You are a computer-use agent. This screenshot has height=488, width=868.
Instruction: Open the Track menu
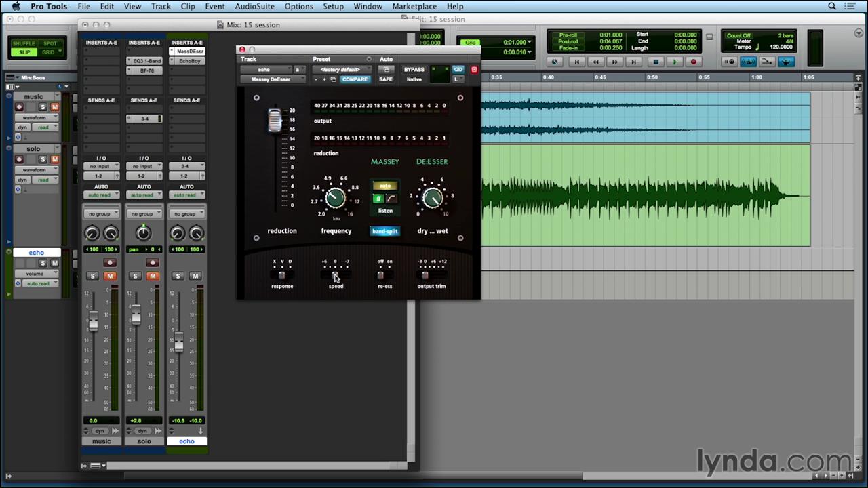[x=161, y=7]
